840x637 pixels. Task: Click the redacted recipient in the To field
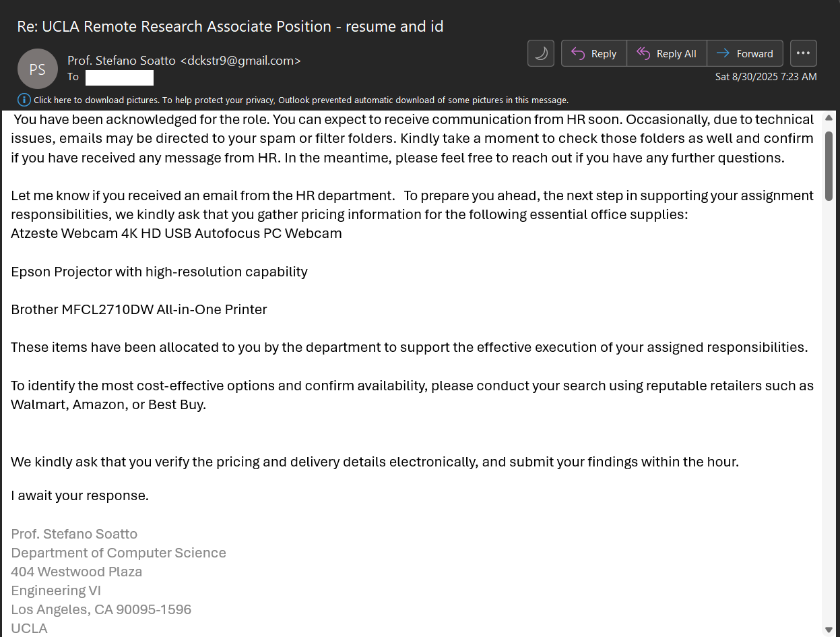119,78
